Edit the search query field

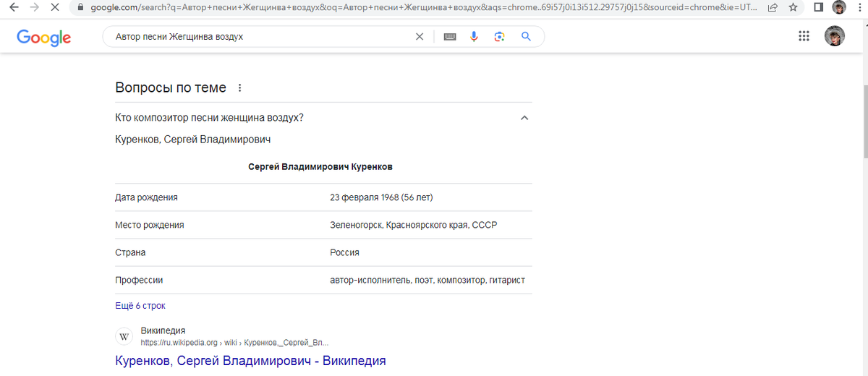260,37
